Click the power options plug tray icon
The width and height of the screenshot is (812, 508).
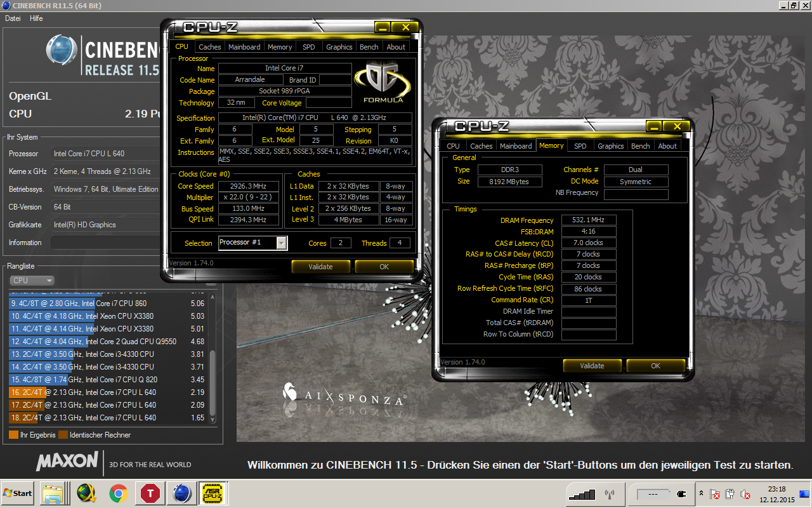pos(730,494)
